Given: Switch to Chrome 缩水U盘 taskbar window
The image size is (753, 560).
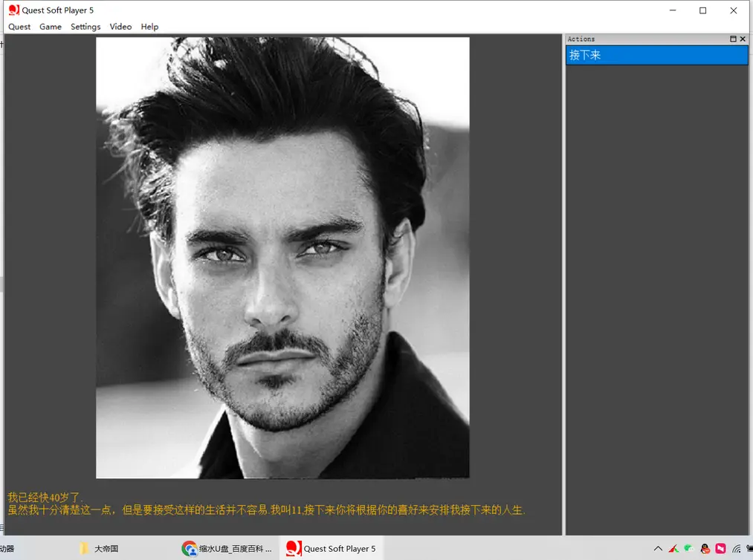Looking at the screenshot, I should click(227, 549).
